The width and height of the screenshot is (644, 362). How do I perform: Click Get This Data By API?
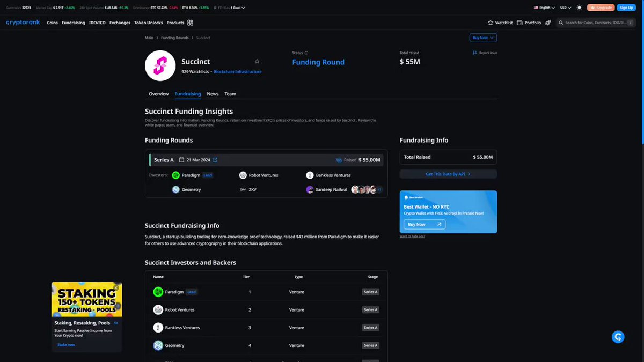click(448, 174)
